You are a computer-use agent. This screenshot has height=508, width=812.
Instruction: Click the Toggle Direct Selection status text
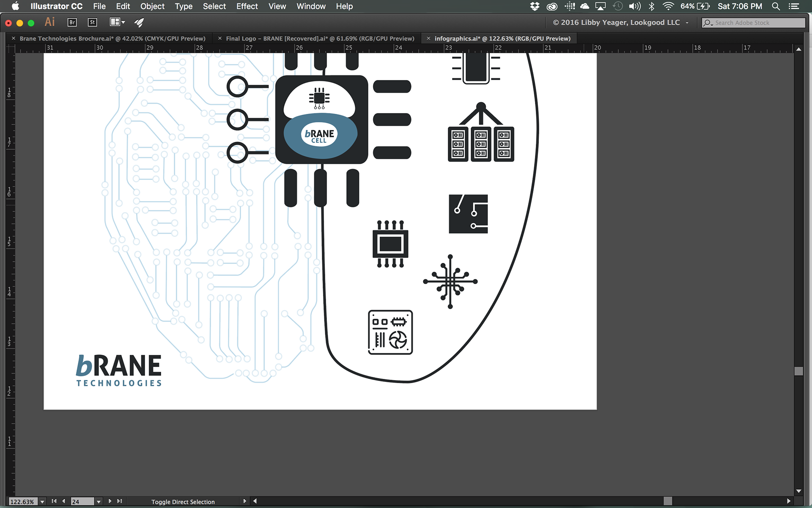click(183, 502)
